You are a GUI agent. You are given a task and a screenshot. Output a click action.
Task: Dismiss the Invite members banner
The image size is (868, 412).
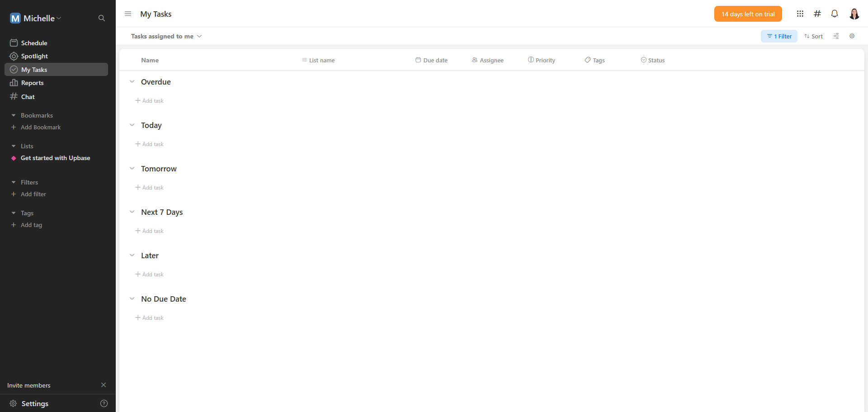coord(104,385)
